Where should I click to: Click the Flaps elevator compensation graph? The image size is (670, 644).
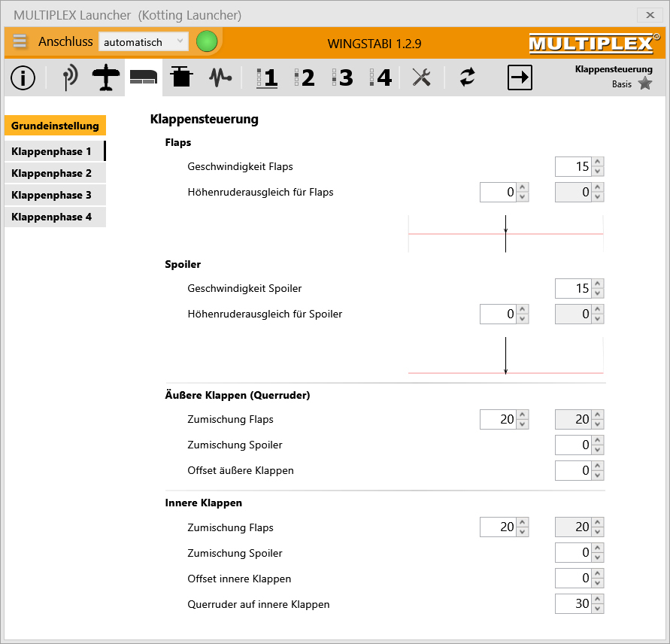pyautogui.click(x=506, y=234)
